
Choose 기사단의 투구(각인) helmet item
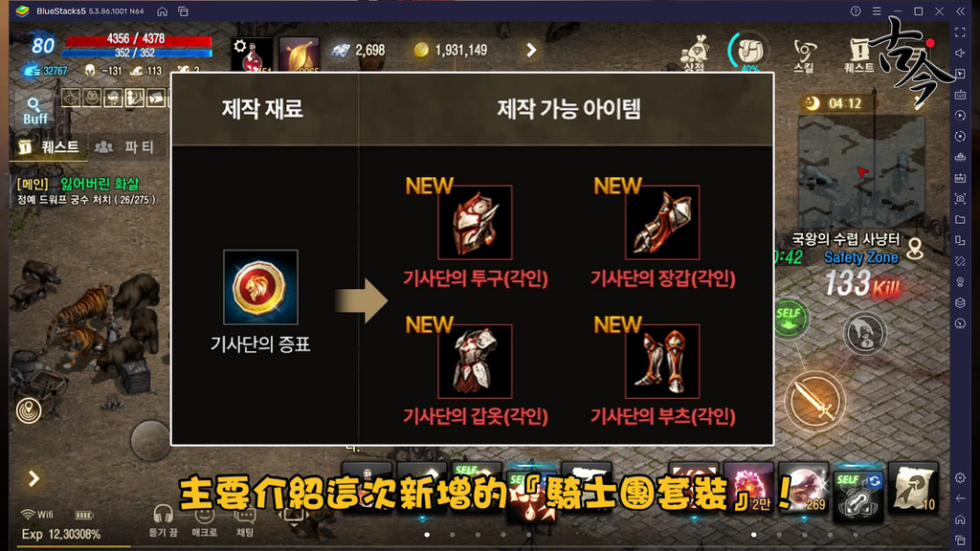tap(475, 222)
